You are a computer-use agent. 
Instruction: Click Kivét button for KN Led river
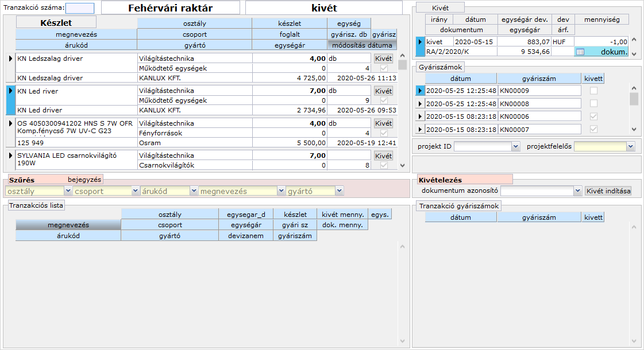pos(383,91)
